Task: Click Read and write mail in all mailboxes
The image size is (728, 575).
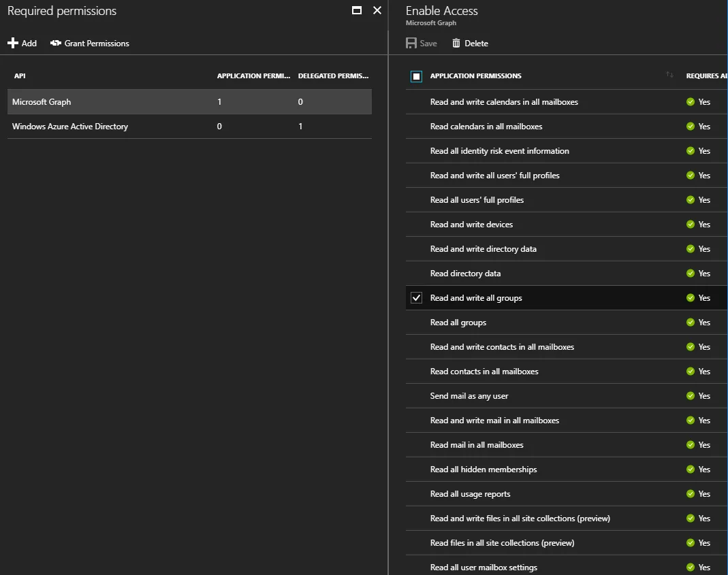Action: coord(494,421)
